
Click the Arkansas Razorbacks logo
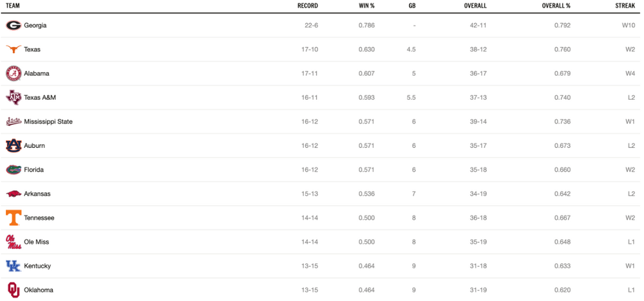(14, 194)
